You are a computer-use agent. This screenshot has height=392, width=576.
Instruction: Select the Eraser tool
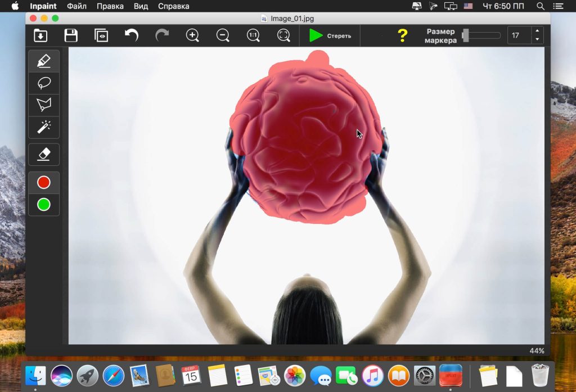(x=44, y=154)
